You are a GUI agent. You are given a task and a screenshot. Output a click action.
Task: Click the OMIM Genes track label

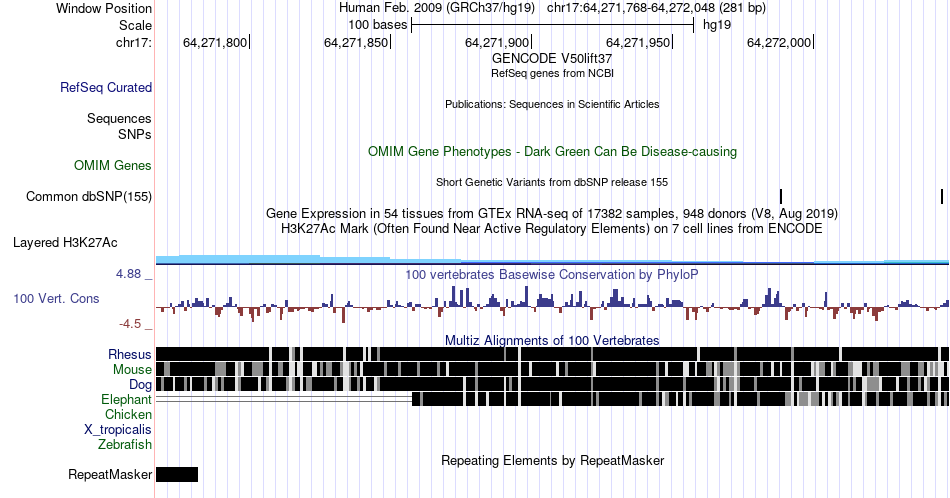pyautogui.click(x=113, y=165)
